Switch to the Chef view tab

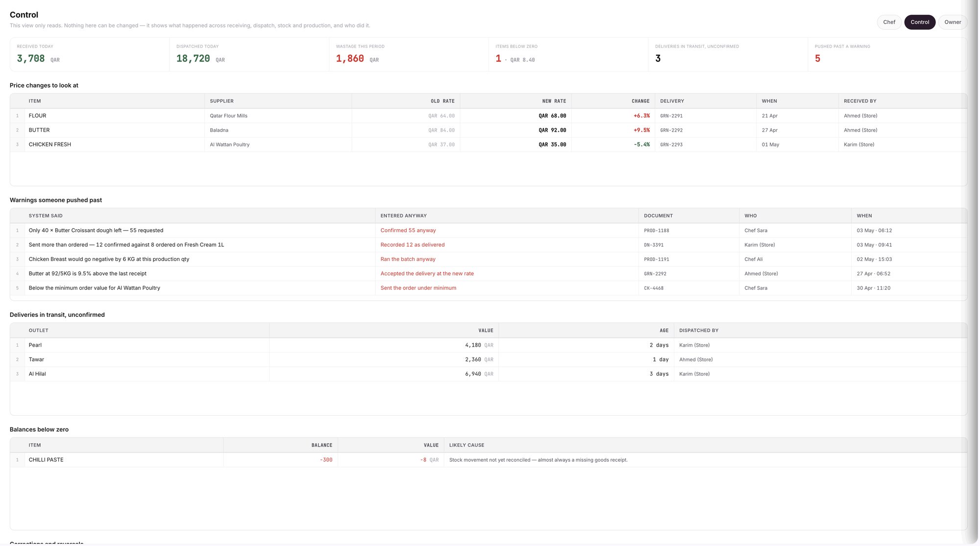889,22
